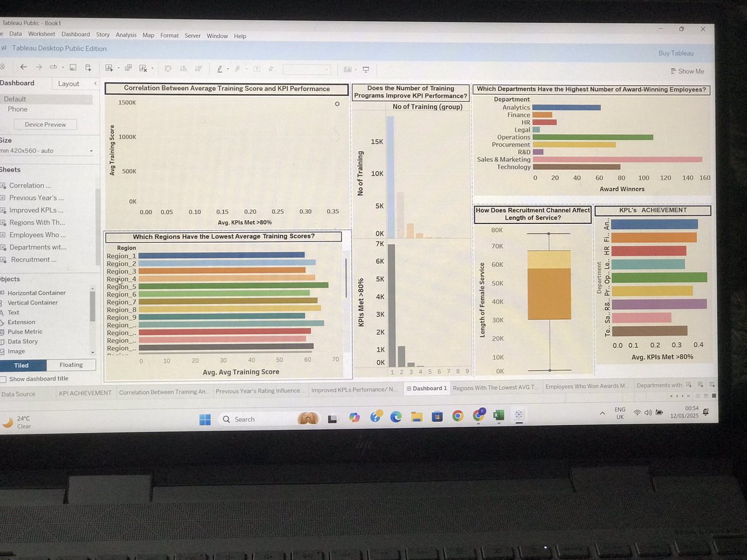
Task: Select the Tiled layout option
Action: tap(21, 364)
